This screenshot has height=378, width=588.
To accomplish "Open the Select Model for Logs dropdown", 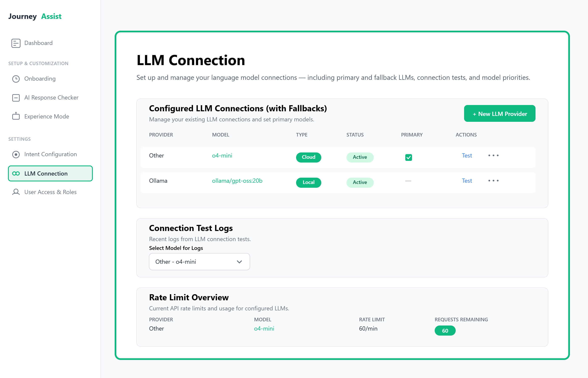I will pos(199,262).
